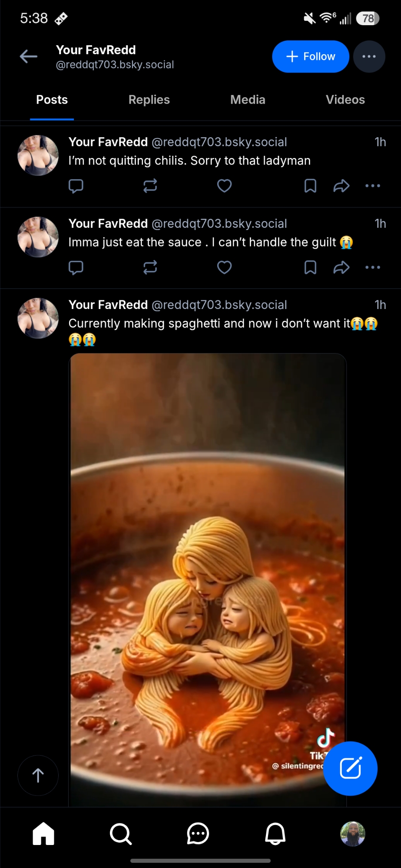Tap the compose new post button

pyautogui.click(x=350, y=768)
